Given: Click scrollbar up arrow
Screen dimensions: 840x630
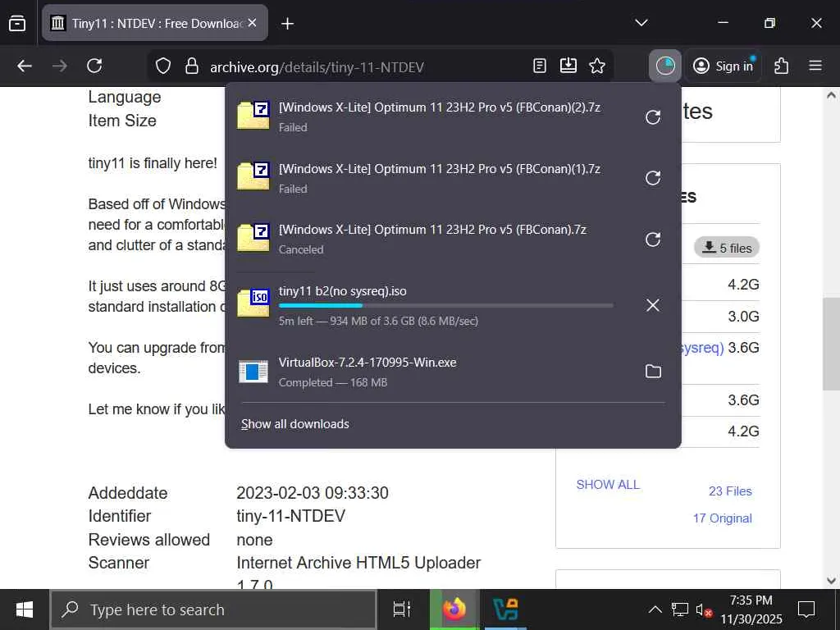Looking at the screenshot, I should pyautogui.click(x=831, y=95).
